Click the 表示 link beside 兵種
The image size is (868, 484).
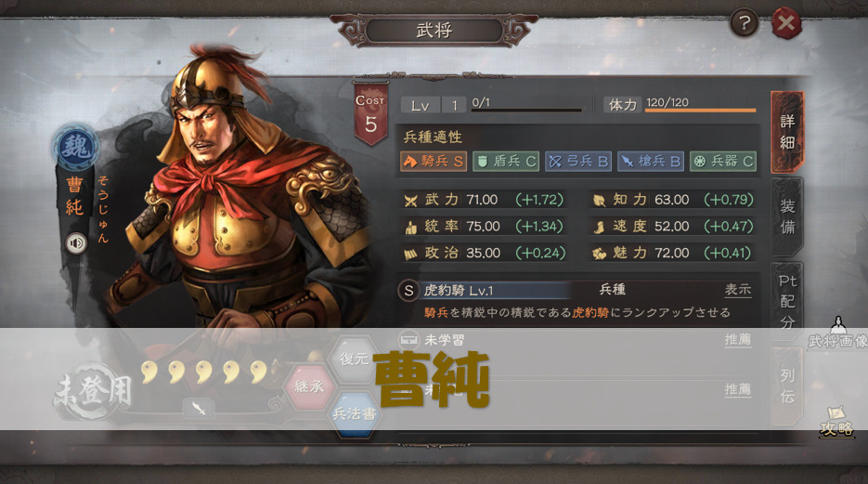click(738, 290)
